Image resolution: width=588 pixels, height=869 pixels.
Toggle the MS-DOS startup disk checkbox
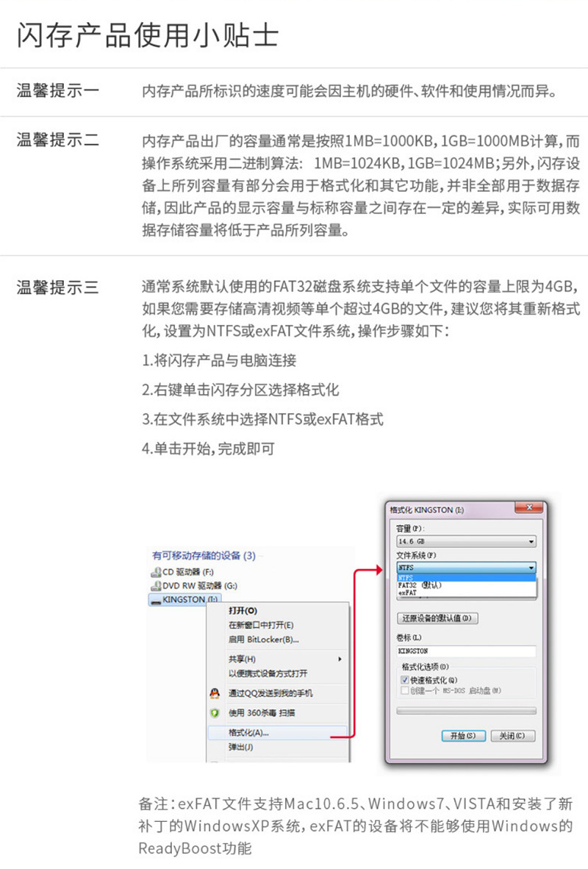[405, 690]
